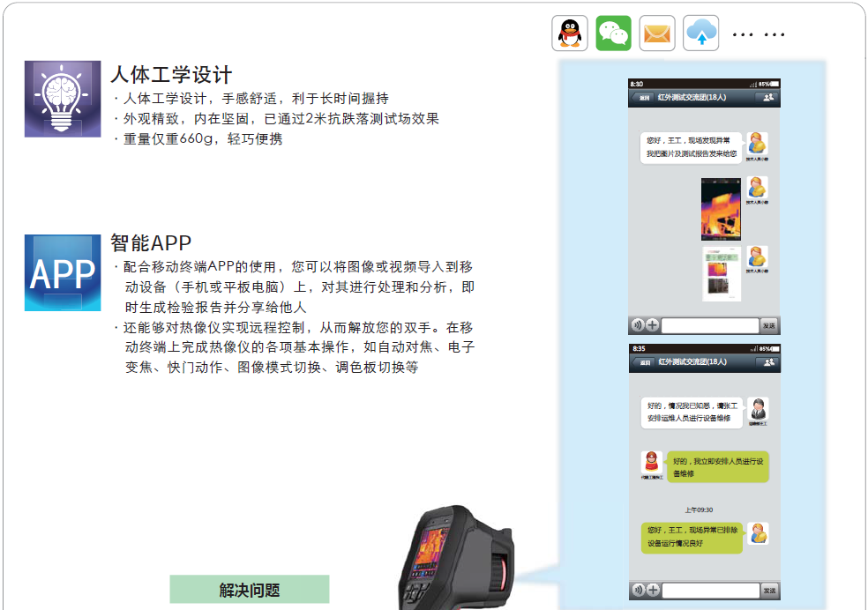Viewport: 868px width, 610px height.
Task: Tap group members icon in upper chat
Action: tap(767, 98)
